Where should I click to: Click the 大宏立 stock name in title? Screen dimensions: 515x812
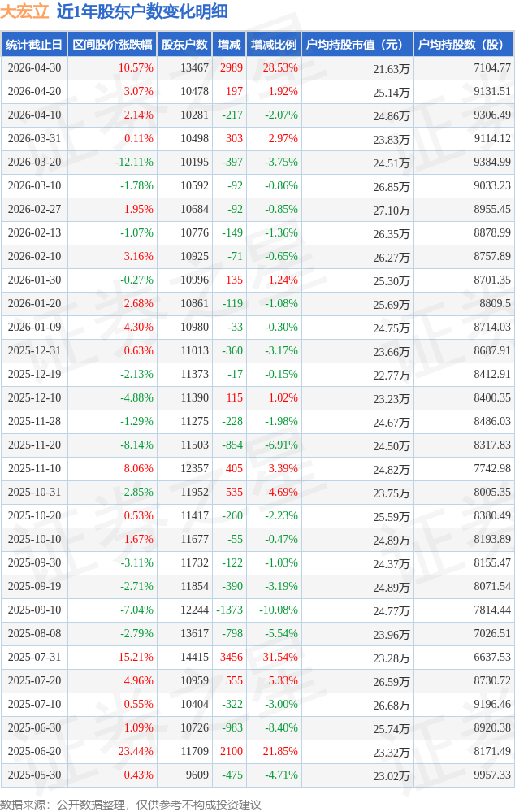tap(25, 11)
